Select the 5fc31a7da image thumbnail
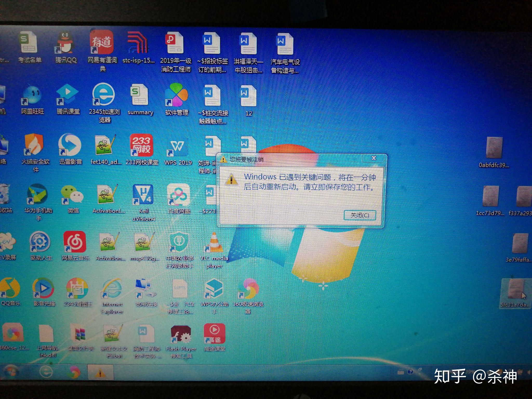 (515, 293)
